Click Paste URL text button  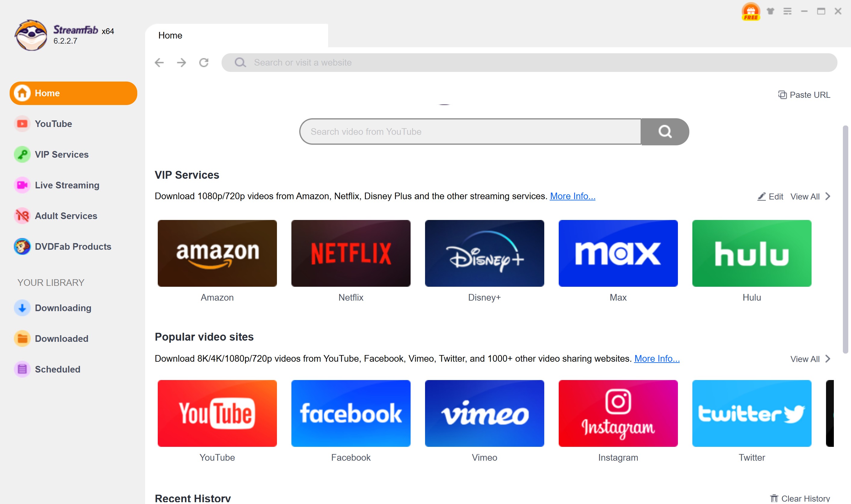809,95
